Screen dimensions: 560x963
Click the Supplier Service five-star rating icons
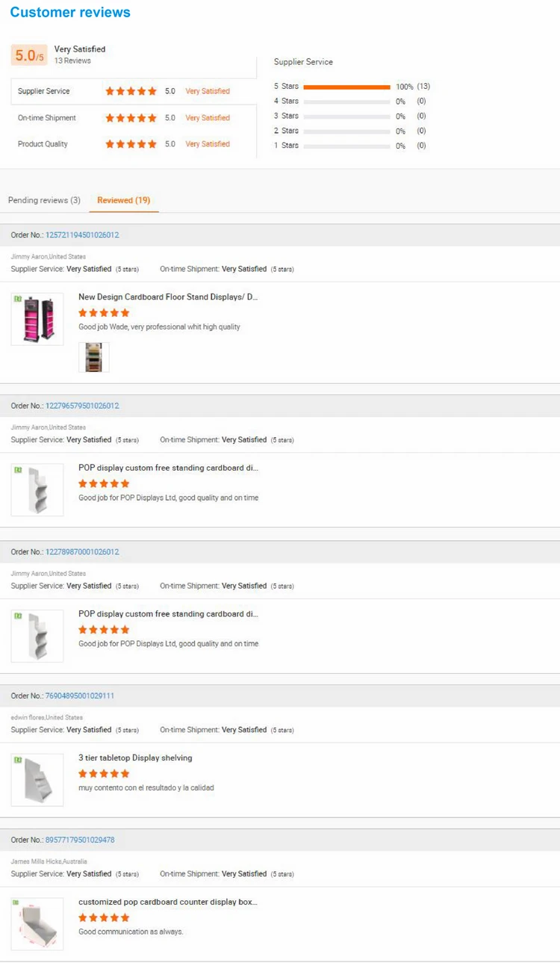coord(131,91)
